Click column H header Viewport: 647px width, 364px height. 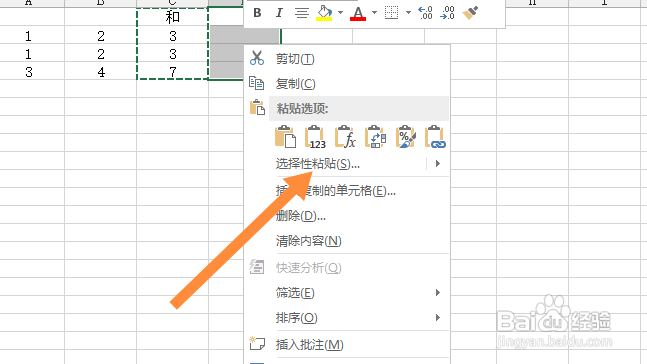click(x=532, y=3)
